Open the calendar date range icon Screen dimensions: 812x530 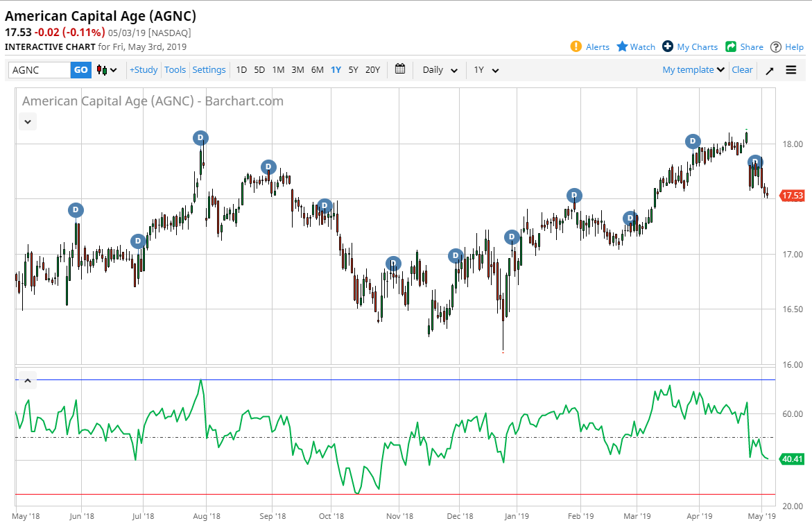click(400, 69)
